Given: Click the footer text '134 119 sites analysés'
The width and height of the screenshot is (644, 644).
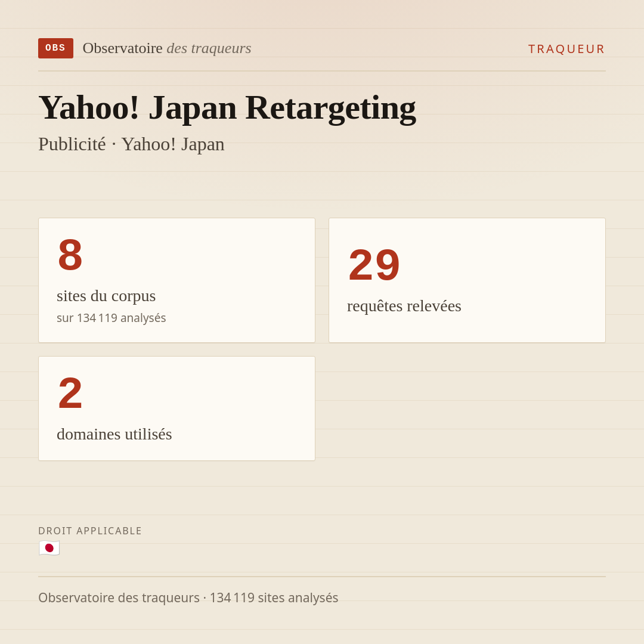Looking at the screenshot, I should [274, 597].
